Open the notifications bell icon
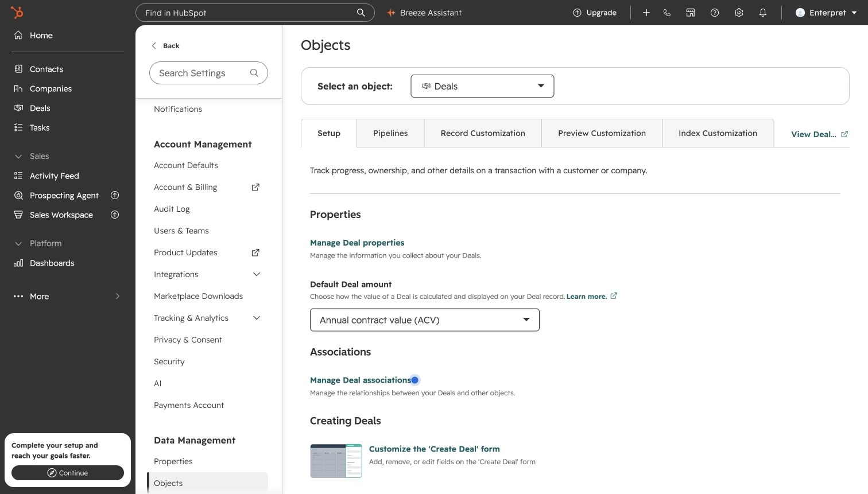Image resolution: width=868 pixels, height=494 pixels. pyautogui.click(x=763, y=13)
